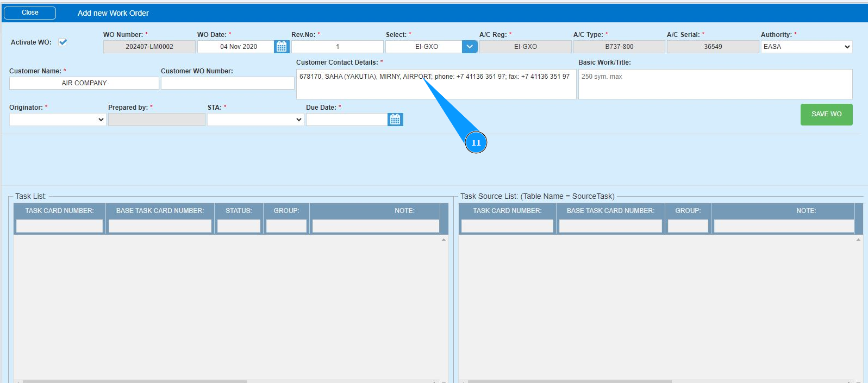Click the A/C Type field B737-800
The image size is (868, 383).
tap(619, 47)
